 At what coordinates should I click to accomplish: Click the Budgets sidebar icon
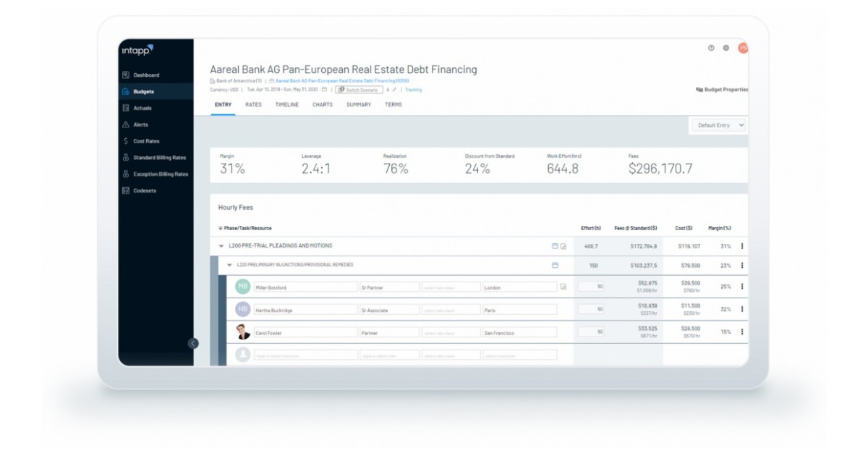pos(125,91)
